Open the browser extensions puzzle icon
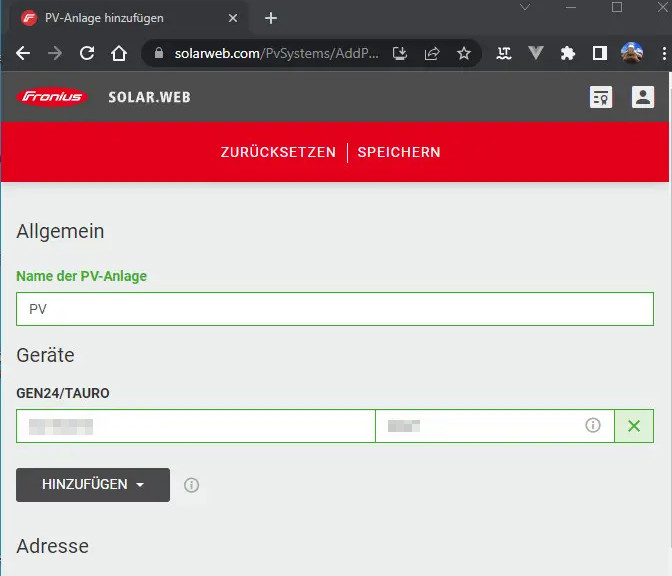The image size is (672, 576). click(x=568, y=54)
